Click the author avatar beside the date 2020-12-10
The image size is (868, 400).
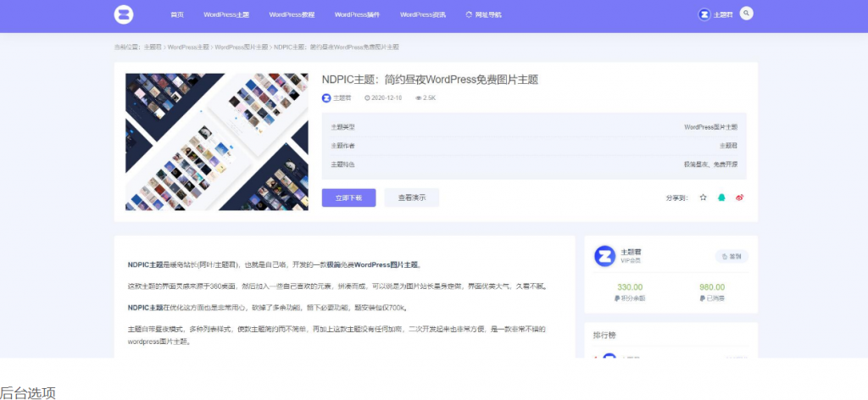tap(326, 98)
